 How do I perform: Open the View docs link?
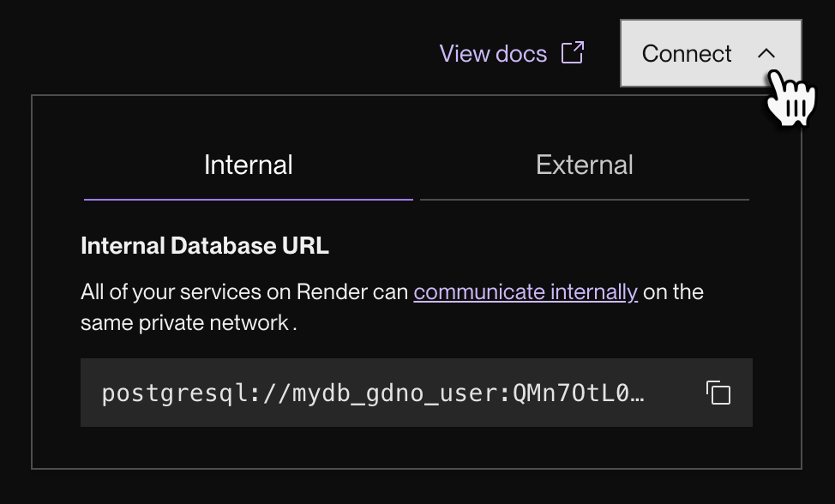coord(493,52)
